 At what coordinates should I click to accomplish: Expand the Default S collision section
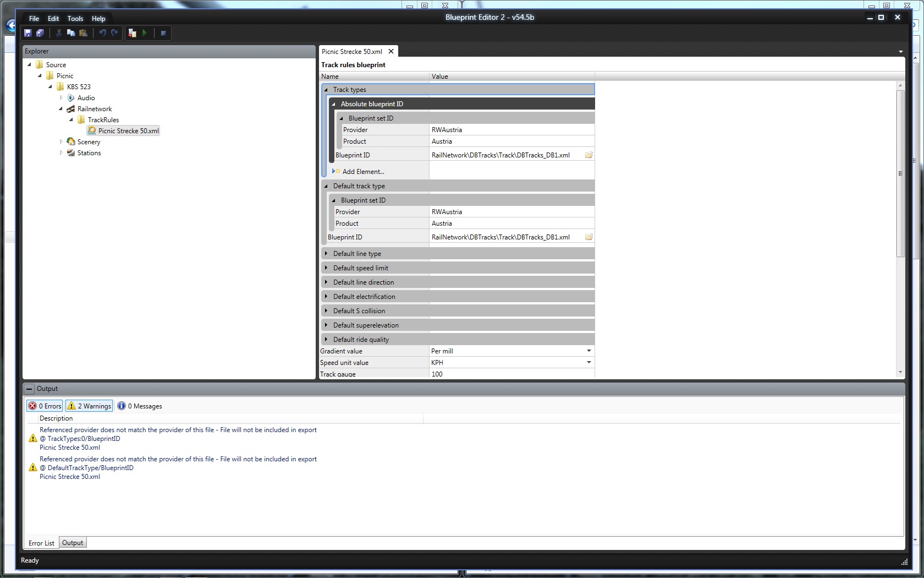[326, 311]
